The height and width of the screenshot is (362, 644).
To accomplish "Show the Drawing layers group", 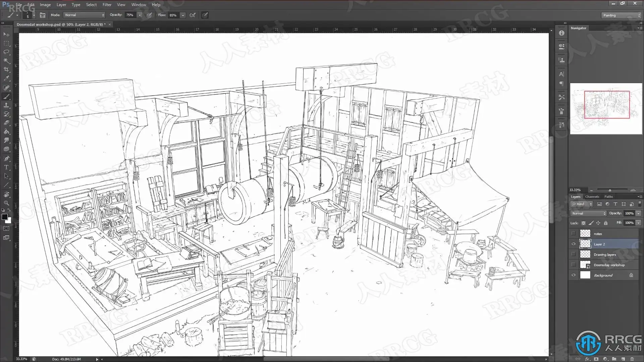I will (x=574, y=254).
